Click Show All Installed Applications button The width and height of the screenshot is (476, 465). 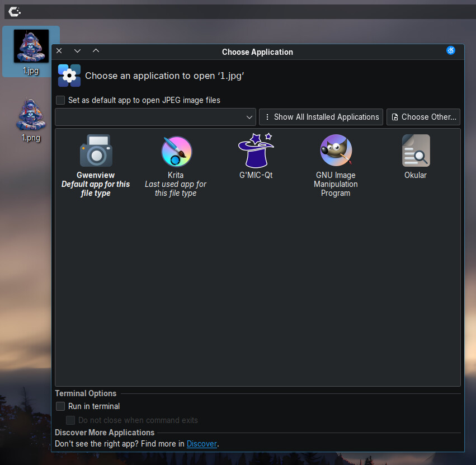321,117
